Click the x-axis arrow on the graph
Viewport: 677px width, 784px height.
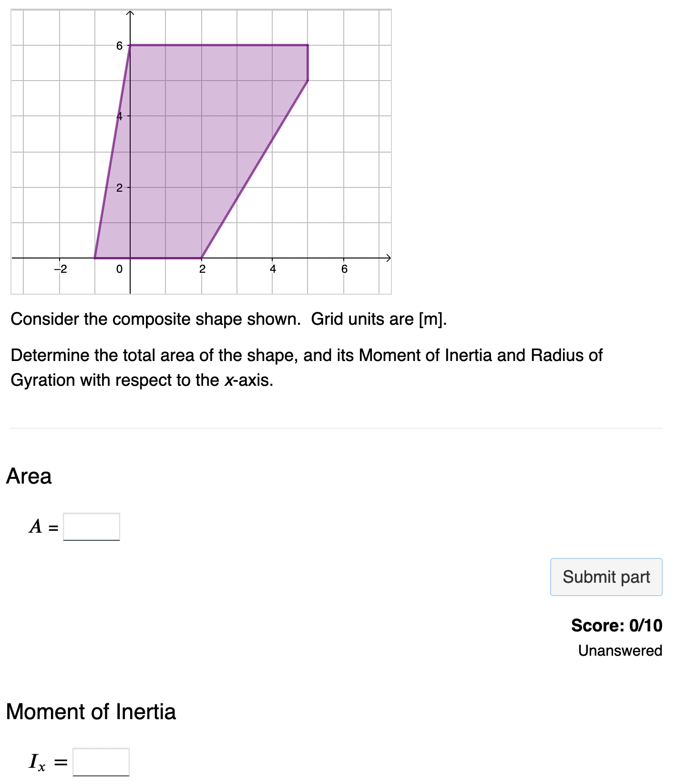point(390,258)
